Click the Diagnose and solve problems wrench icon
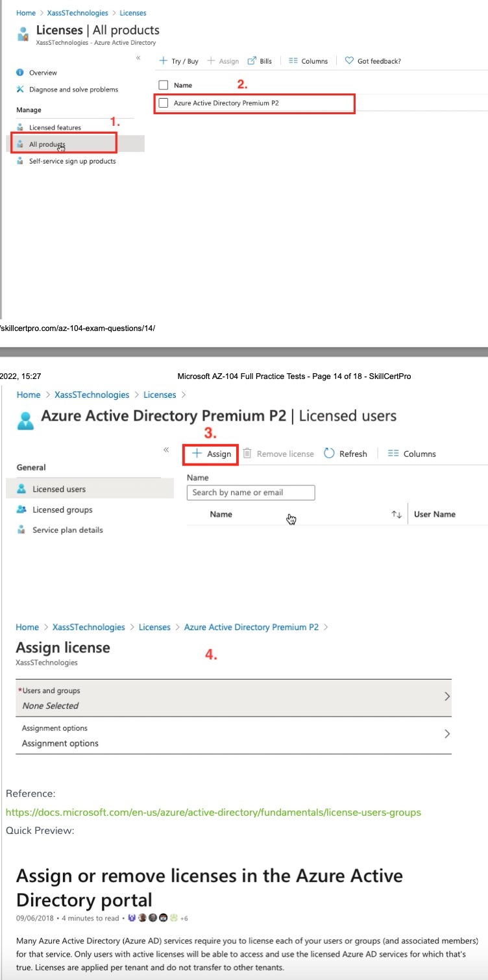488x980 pixels. point(20,90)
